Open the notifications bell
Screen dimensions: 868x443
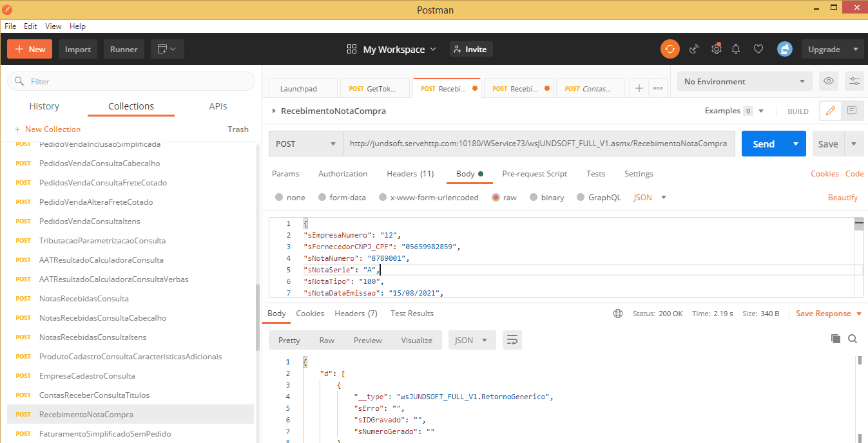point(736,50)
